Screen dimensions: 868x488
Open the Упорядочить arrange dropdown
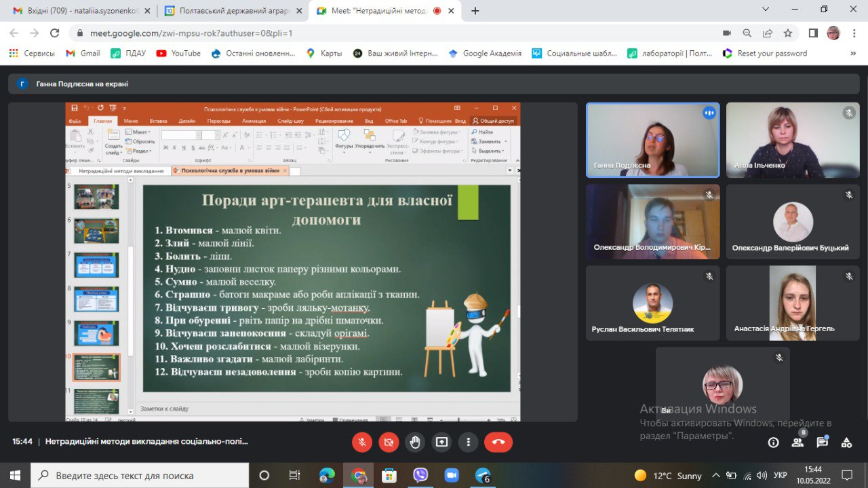(x=370, y=140)
